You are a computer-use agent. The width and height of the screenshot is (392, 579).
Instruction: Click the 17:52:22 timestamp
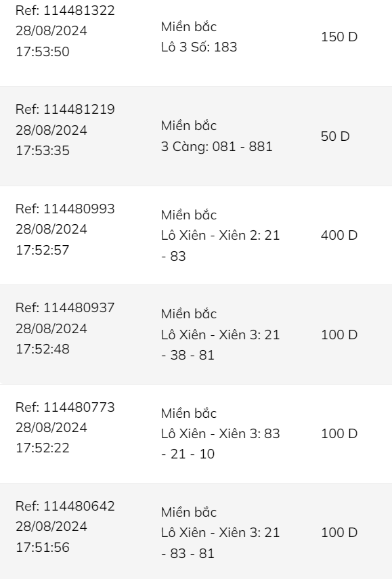(x=43, y=448)
